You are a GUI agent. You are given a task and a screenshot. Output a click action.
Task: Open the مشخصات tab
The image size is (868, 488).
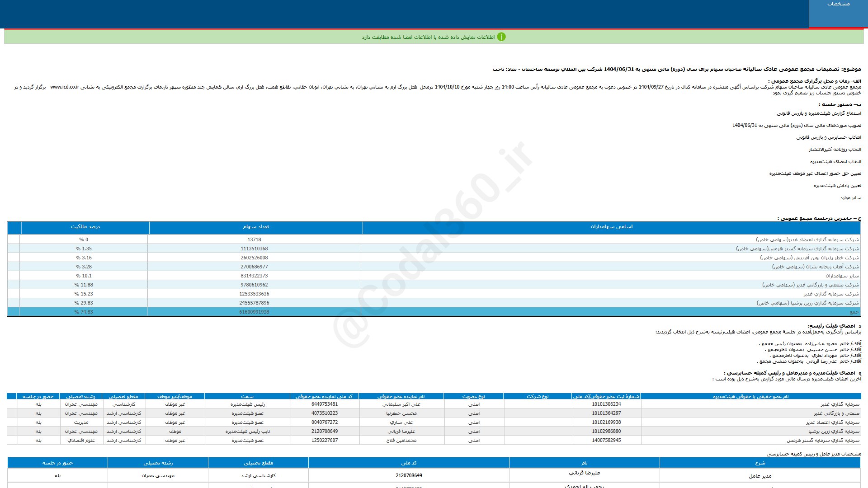pos(838,4)
